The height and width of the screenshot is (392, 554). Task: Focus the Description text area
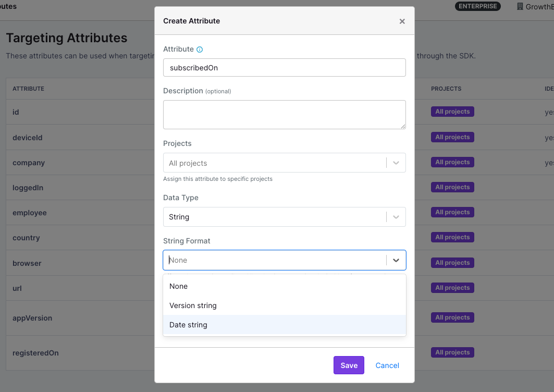coord(284,114)
